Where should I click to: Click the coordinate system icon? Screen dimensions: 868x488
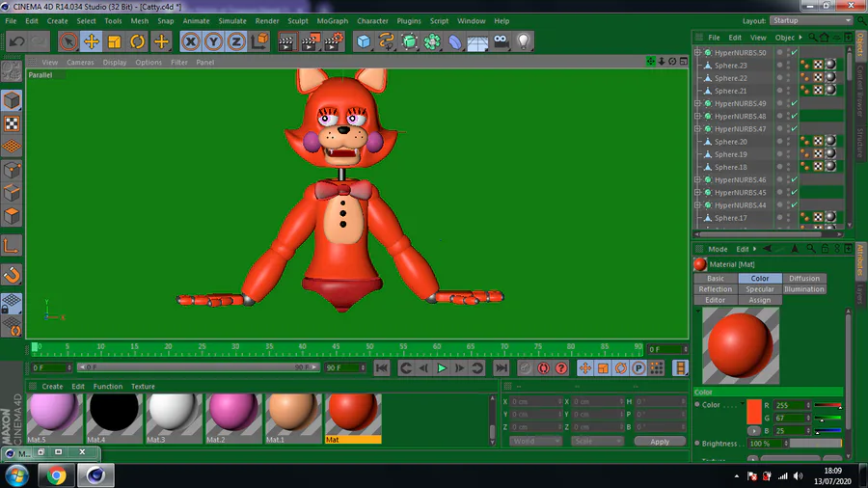tap(259, 41)
